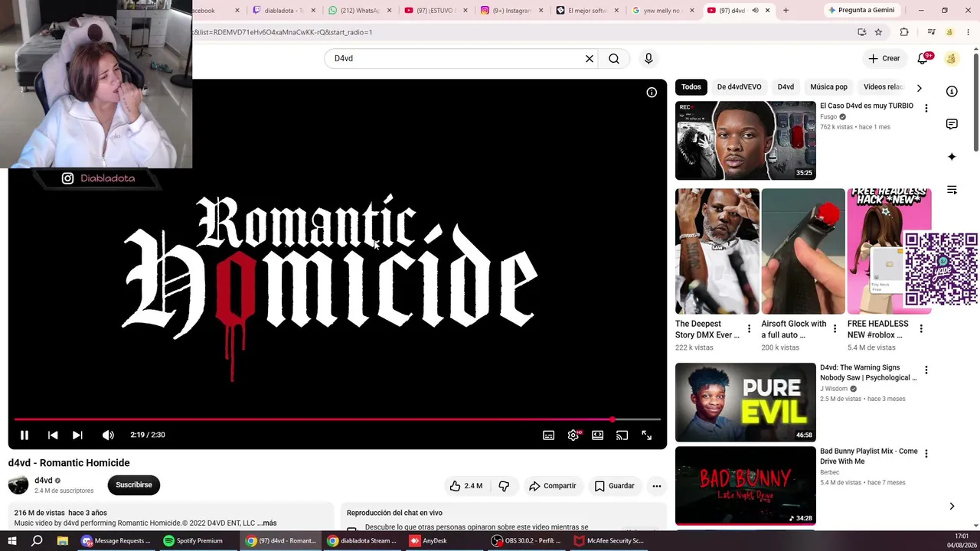980x551 pixels.
Task: Bookmark this page with the star icon
Action: pyautogui.click(x=878, y=32)
